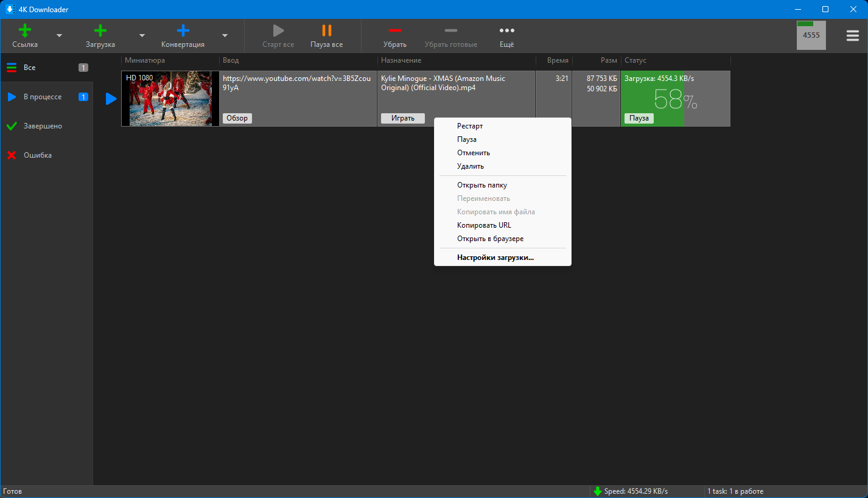Expand the Загрузка dropdown arrow
Image resolution: width=868 pixels, height=498 pixels.
point(142,35)
